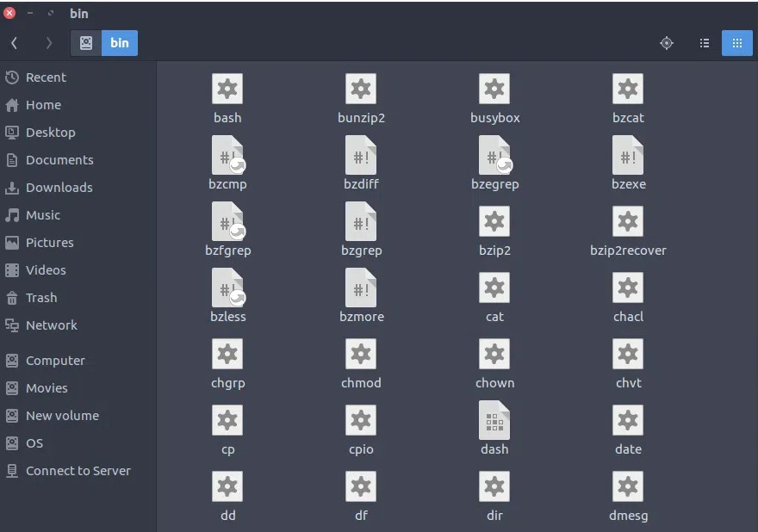Select the df executable icon
This screenshot has height=532, width=758.
point(361,486)
